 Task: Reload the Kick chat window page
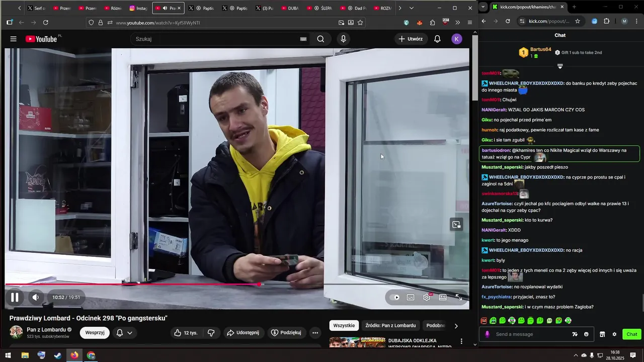(508, 21)
